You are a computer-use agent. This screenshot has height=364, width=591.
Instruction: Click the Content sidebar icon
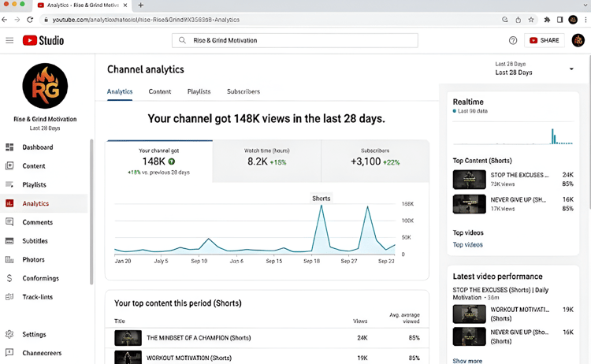[9, 165]
